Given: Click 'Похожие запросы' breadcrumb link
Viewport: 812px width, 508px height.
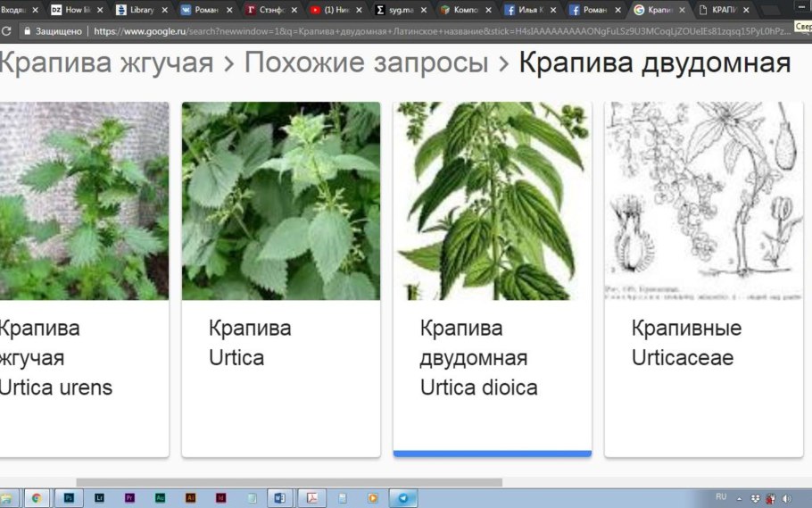Looking at the screenshot, I should point(366,63).
